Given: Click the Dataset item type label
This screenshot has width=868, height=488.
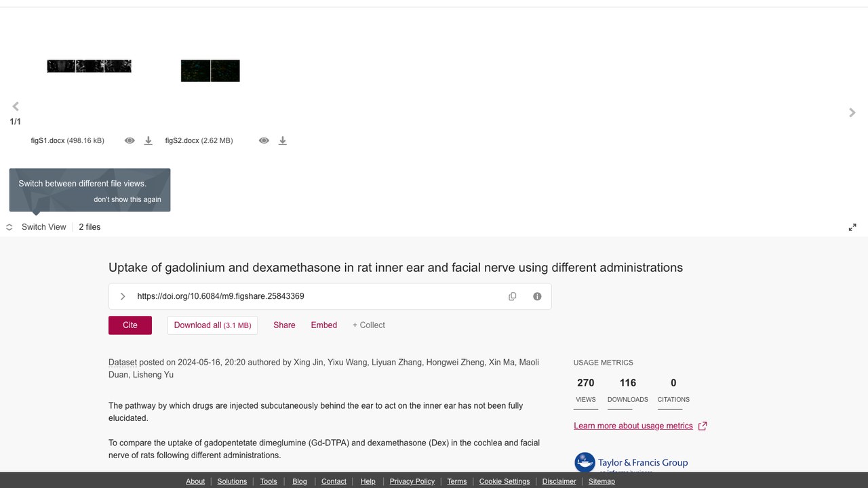Looking at the screenshot, I should coord(123,363).
